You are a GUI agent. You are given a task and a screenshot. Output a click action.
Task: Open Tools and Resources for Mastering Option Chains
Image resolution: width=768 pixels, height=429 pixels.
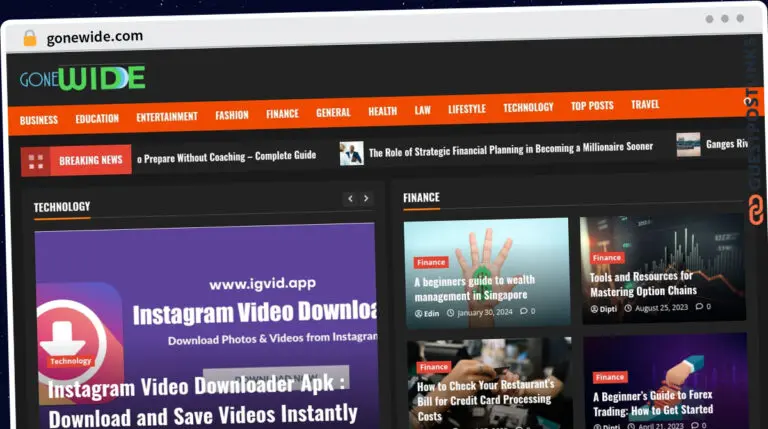[643, 284]
